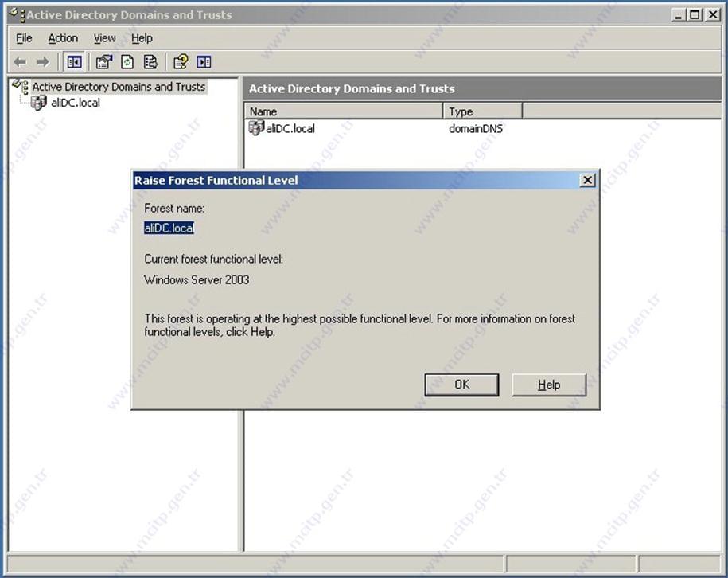
Task: Minimize the Active Directory Domains and Trusts window
Action: [x=679, y=15]
